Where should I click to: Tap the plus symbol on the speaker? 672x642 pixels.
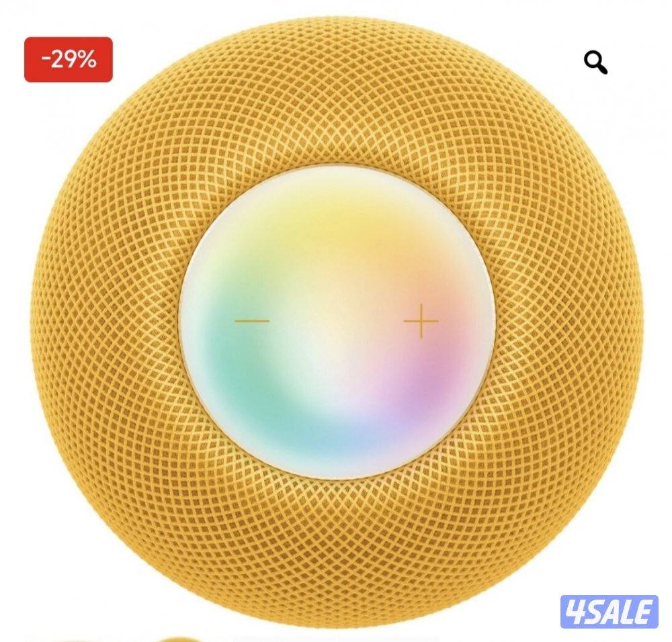point(421,321)
